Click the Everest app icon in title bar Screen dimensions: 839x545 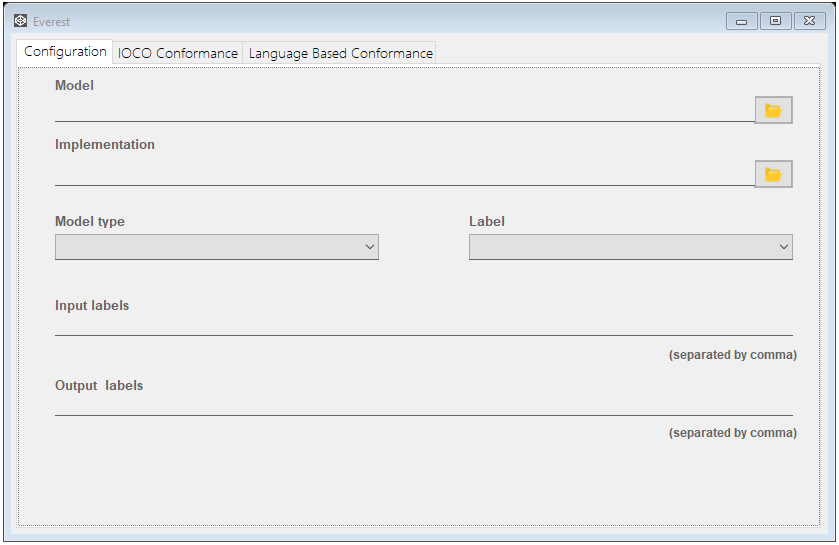coord(20,21)
